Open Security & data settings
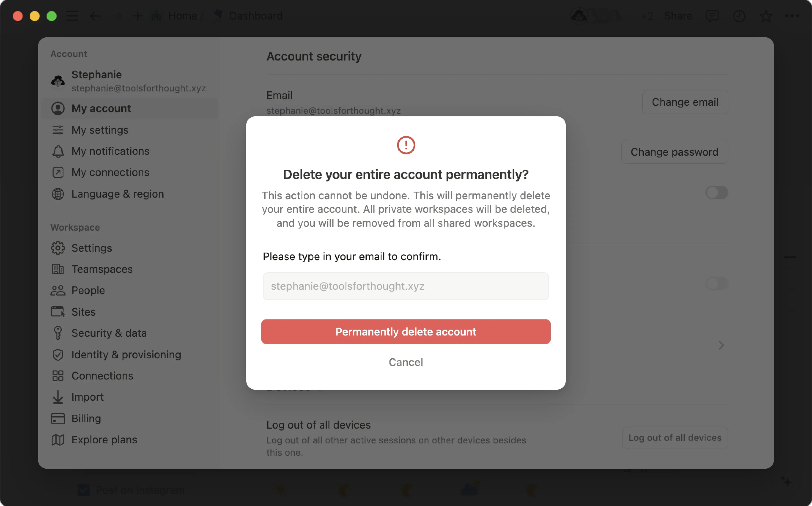 [109, 333]
